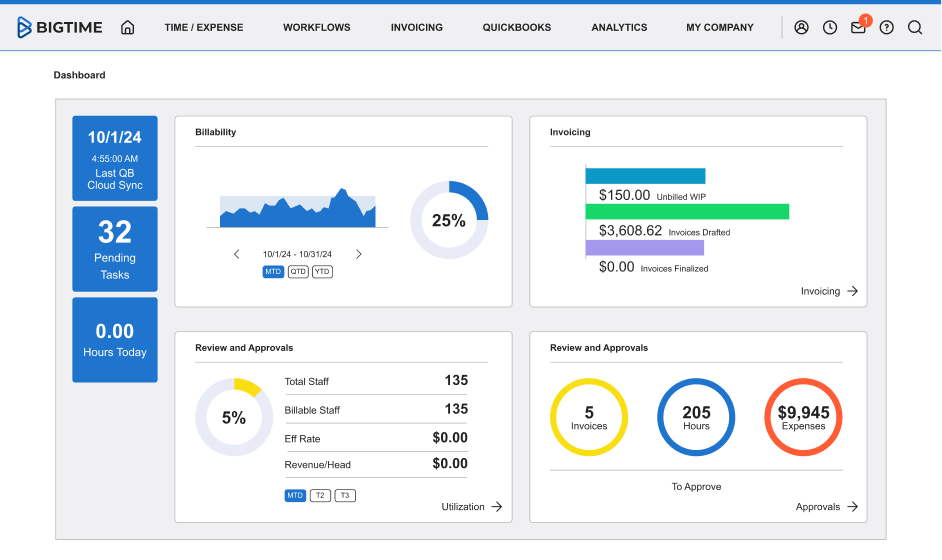The height and width of the screenshot is (560, 942).
Task: Select the T3 period toggle
Action: pyautogui.click(x=345, y=496)
